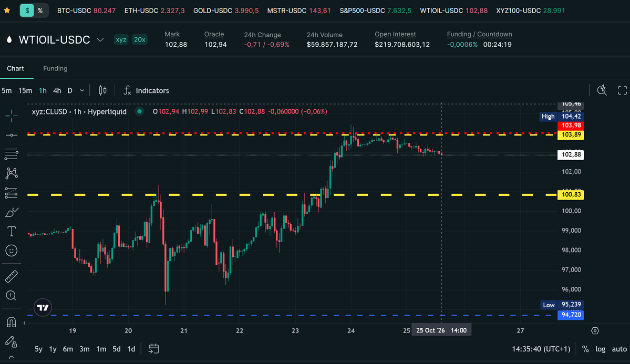The width and height of the screenshot is (630, 364).
Task: Open the pattern drawing tools
Action: (x=11, y=173)
